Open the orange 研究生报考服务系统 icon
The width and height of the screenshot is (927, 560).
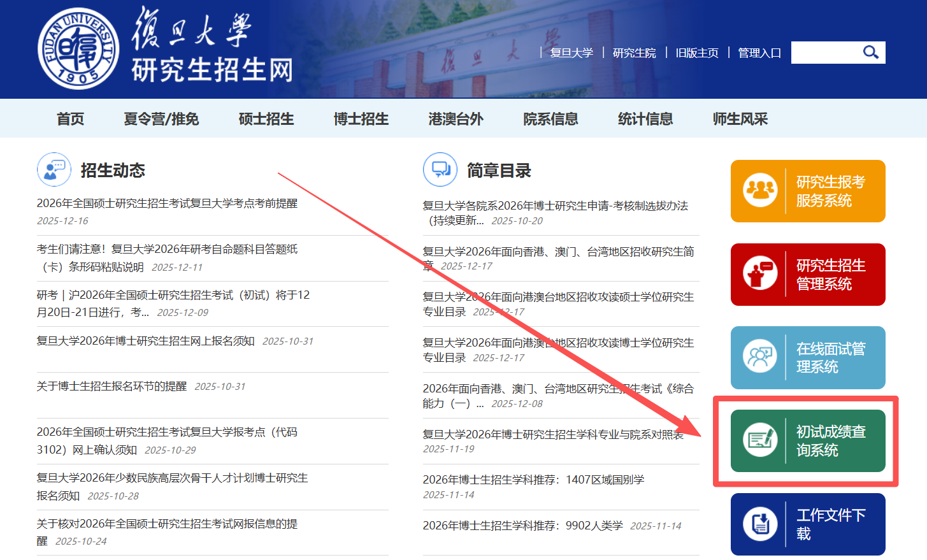click(760, 190)
